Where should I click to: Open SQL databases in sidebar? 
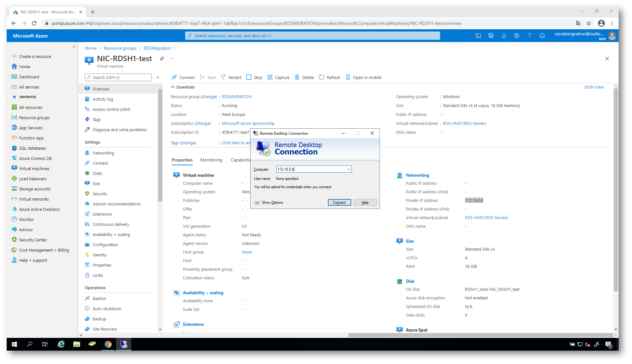pyautogui.click(x=32, y=148)
